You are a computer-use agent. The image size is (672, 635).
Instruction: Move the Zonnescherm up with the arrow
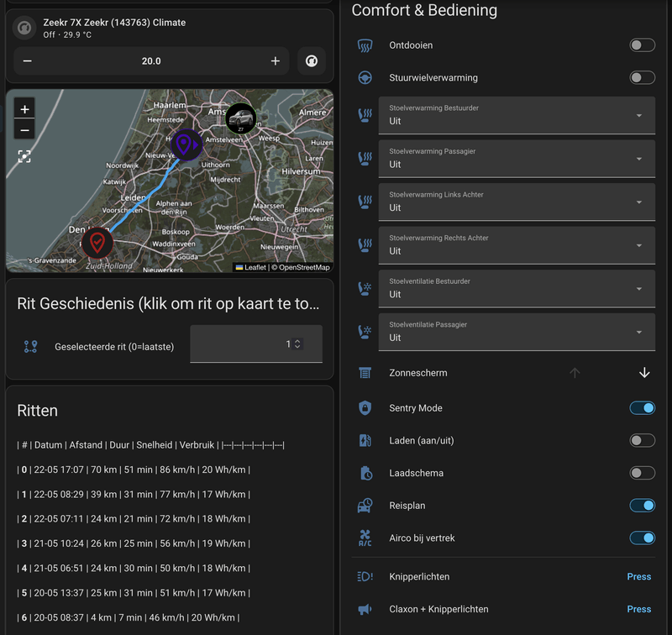[x=575, y=373]
